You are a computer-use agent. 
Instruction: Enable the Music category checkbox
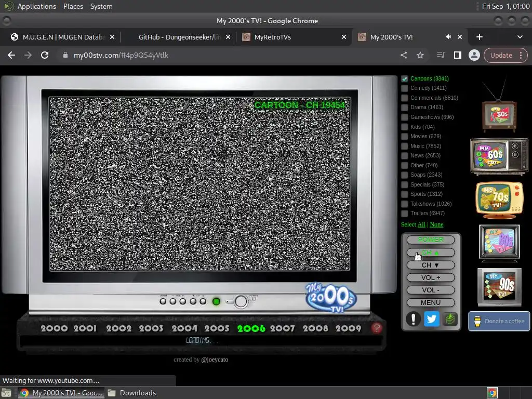[x=404, y=146]
